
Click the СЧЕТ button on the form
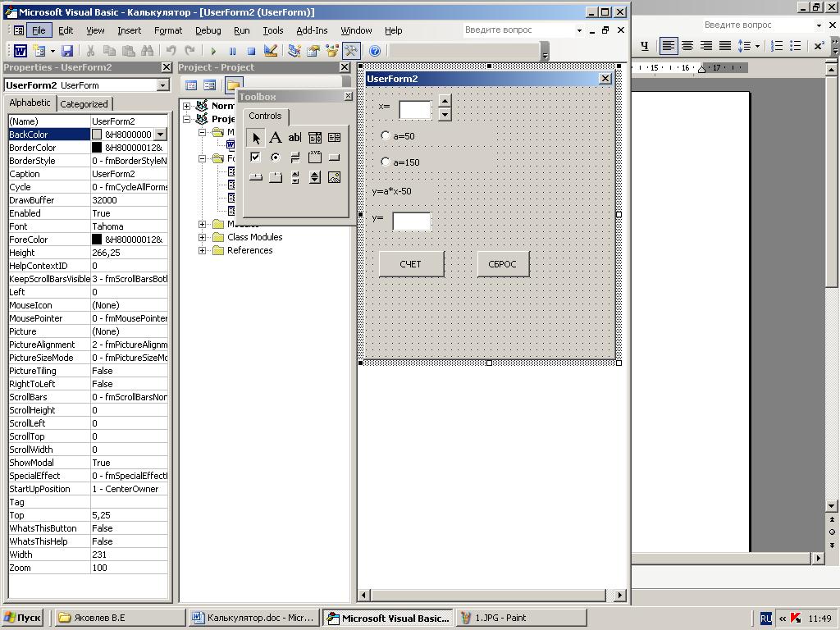(x=411, y=264)
